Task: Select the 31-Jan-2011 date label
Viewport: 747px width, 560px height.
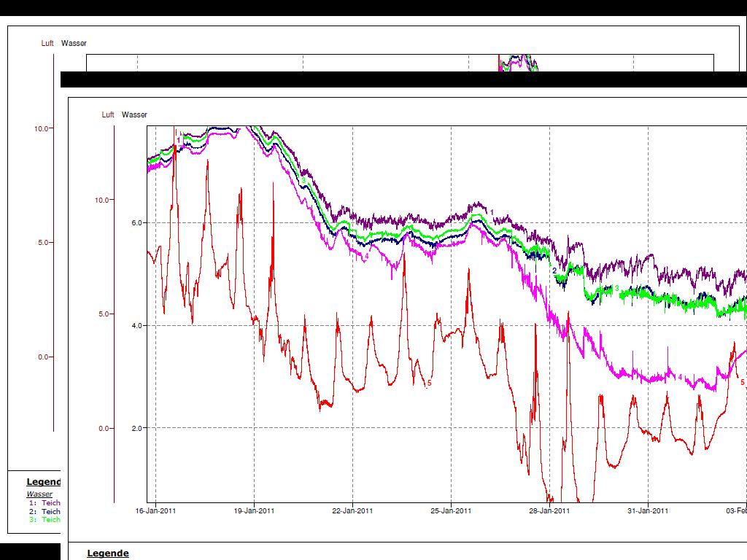Action: 648,511
